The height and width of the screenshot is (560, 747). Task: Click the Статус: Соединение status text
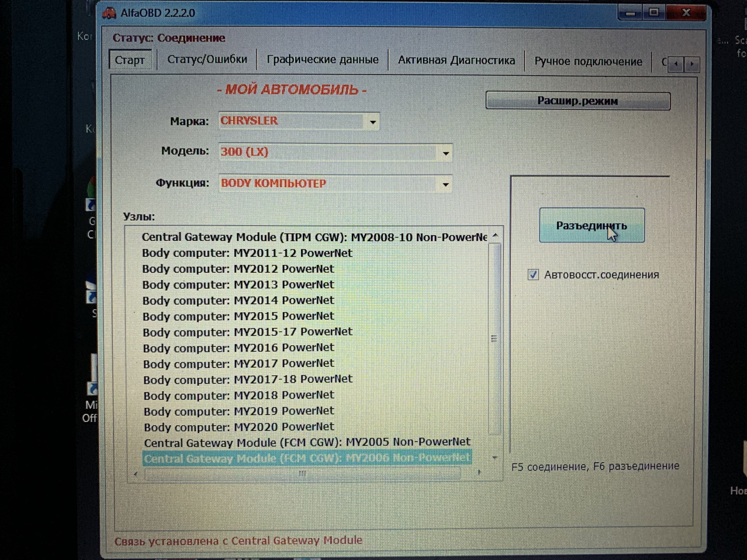(169, 38)
